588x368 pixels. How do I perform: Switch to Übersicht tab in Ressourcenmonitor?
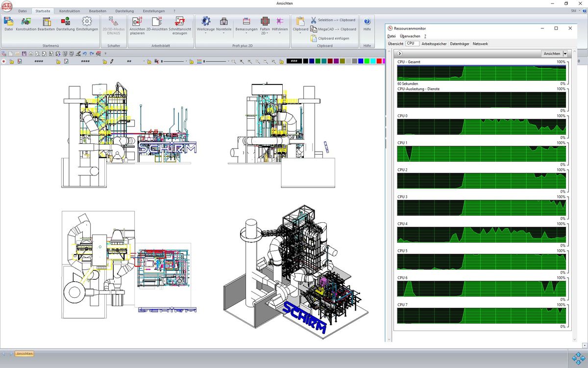click(395, 44)
